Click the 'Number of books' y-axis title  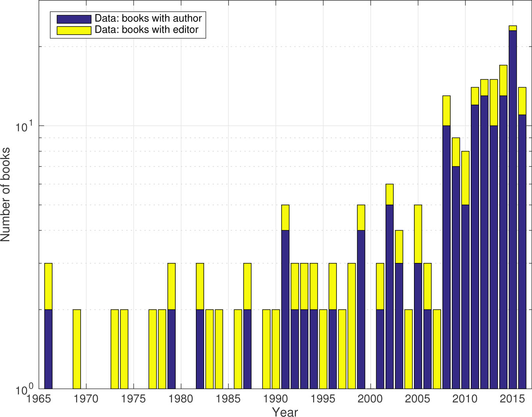(x=5, y=194)
